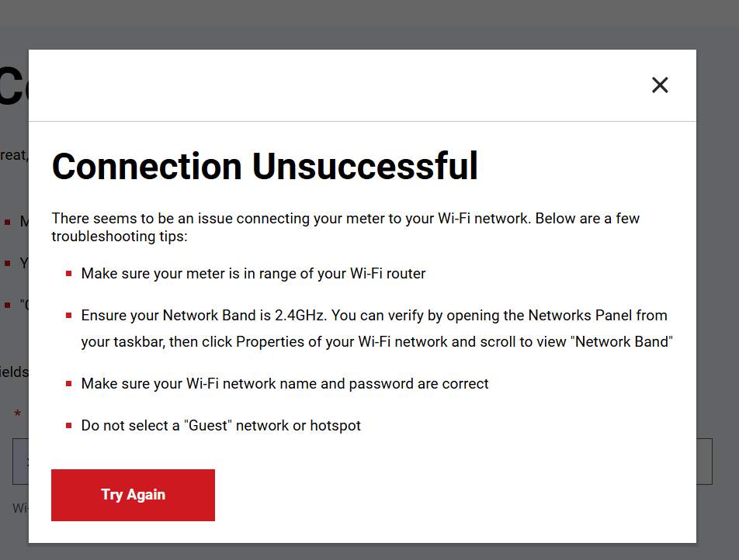Click the dimmed "ields" text left of dialog

(x=14, y=372)
